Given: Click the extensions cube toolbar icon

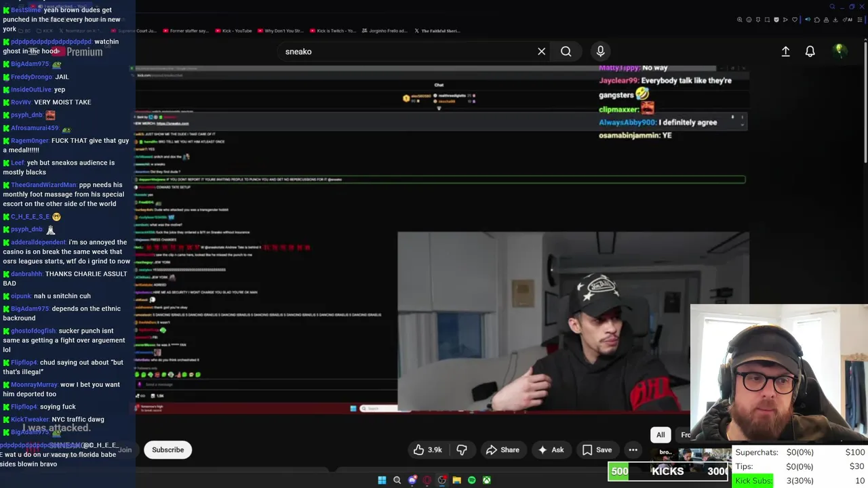Looking at the screenshot, I should pyautogui.click(x=817, y=20).
